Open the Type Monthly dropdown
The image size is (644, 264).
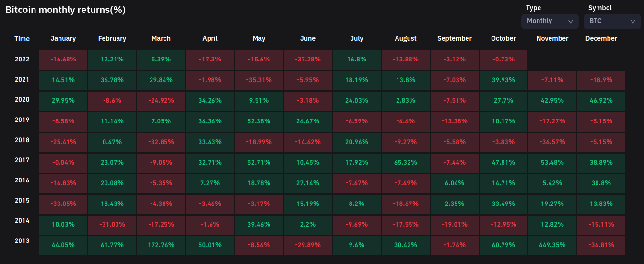point(550,21)
